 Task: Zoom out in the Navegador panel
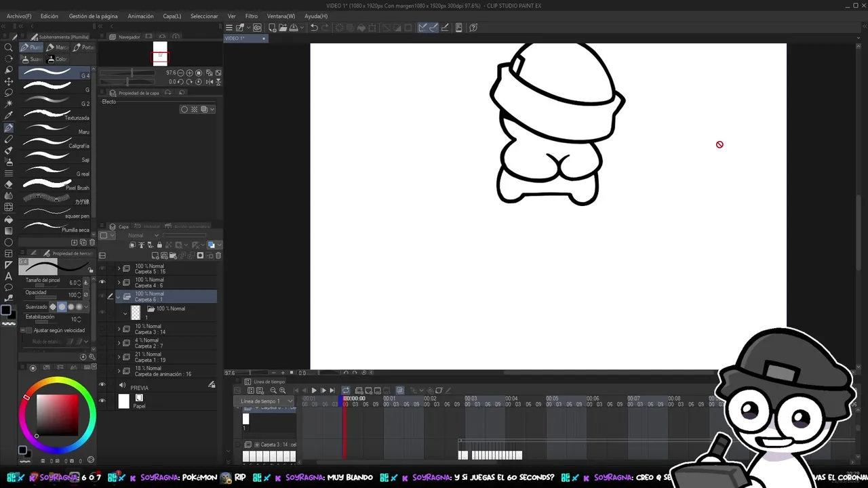pyautogui.click(x=180, y=73)
